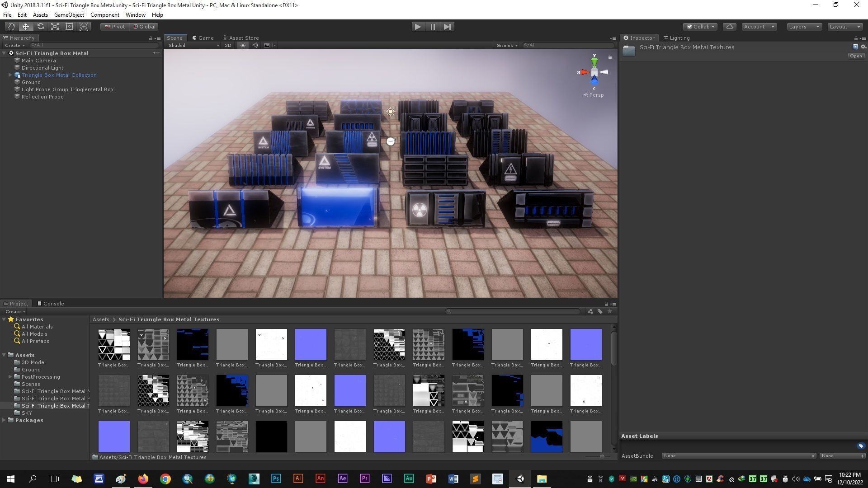Expand Triangle Box Metal Collection object
Screen dimensions: 868x488
[x=10, y=75]
